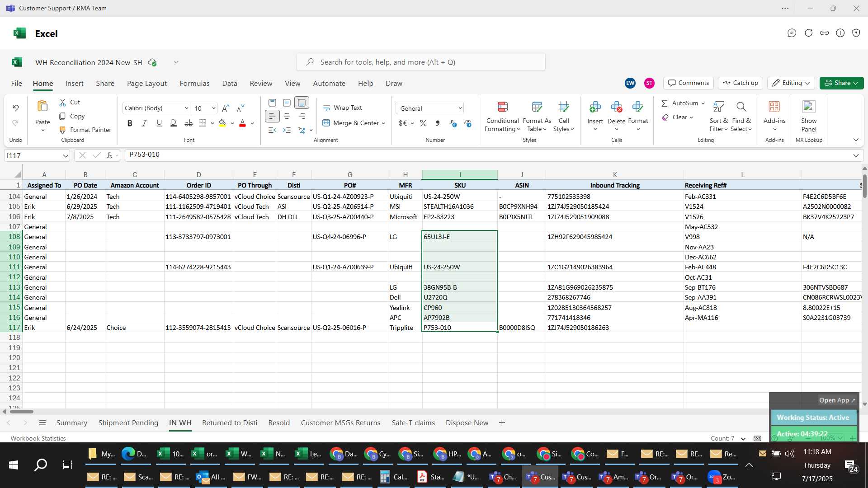Click the Comments button
The image size is (868, 488).
689,83
